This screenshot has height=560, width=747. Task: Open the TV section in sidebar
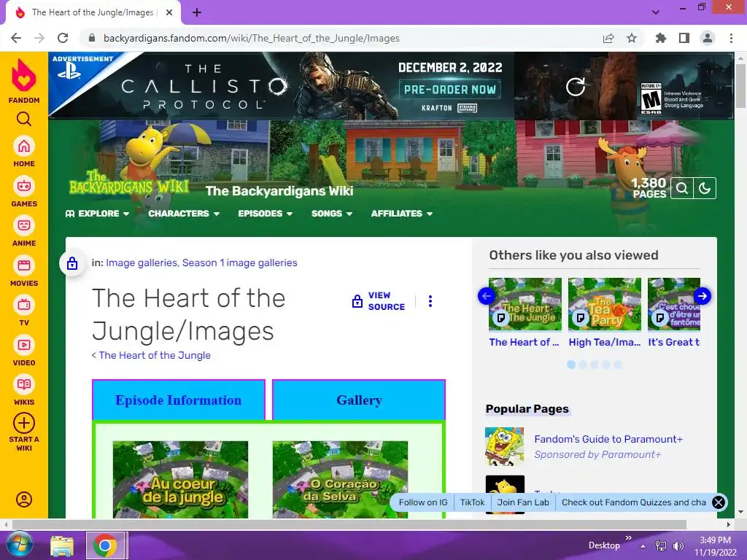tap(24, 311)
